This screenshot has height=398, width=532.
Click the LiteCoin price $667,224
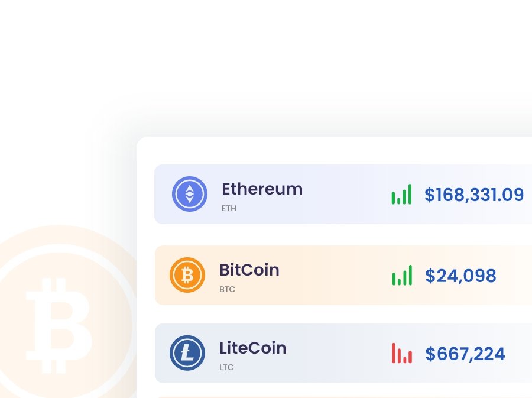point(465,354)
